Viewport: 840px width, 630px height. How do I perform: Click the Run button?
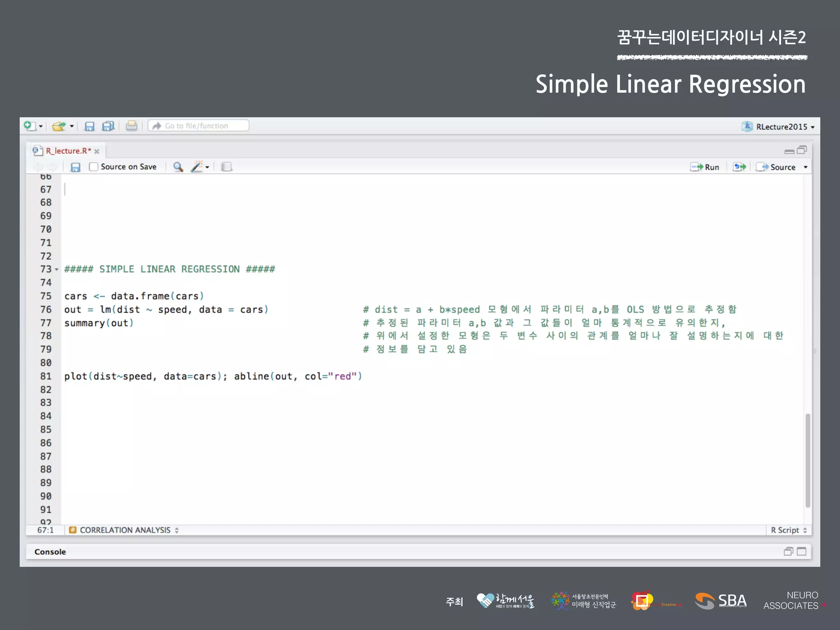pyautogui.click(x=705, y=167)
